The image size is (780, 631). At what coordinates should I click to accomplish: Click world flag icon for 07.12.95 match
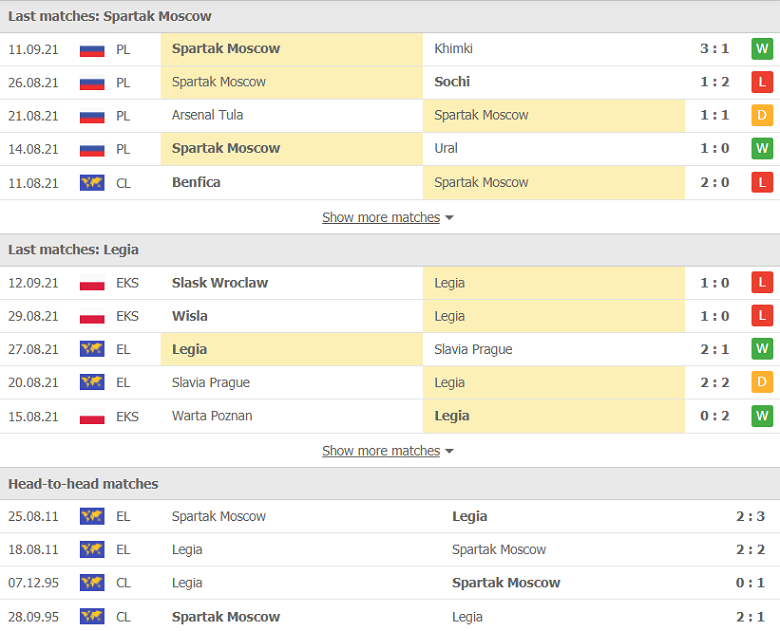(x=92, y=583)
